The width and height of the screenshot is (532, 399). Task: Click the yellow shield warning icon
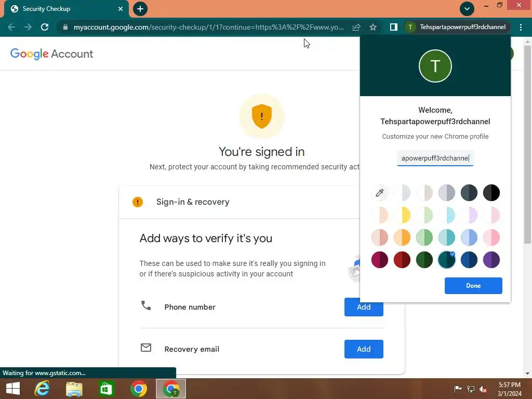pyautogui.click(x=262, y=116)
